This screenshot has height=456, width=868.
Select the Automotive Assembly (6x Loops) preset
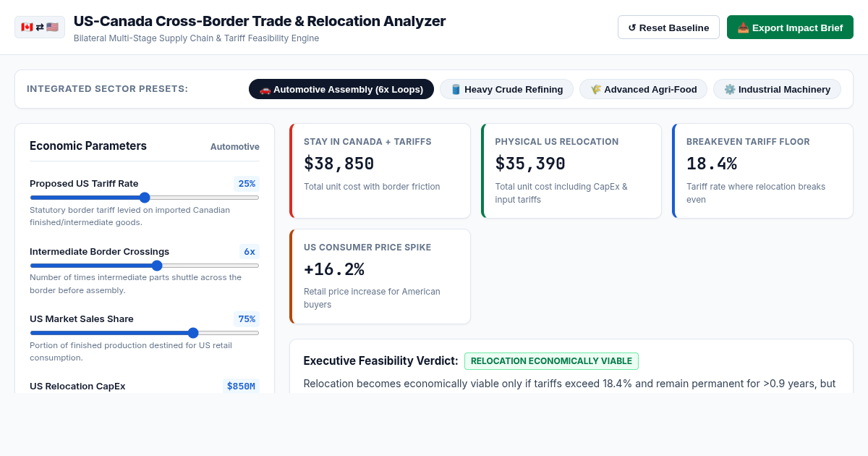point(341,89)
